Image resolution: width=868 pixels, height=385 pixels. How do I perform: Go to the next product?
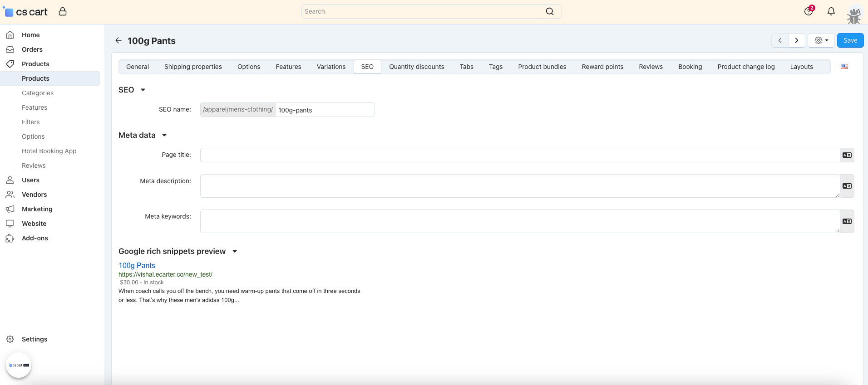tap(797, 40)
